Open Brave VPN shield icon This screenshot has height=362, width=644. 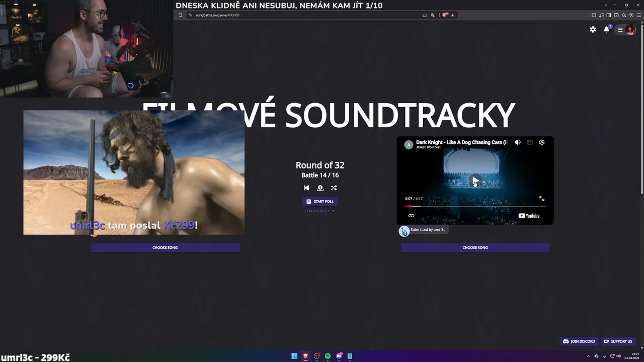[631, 15]
